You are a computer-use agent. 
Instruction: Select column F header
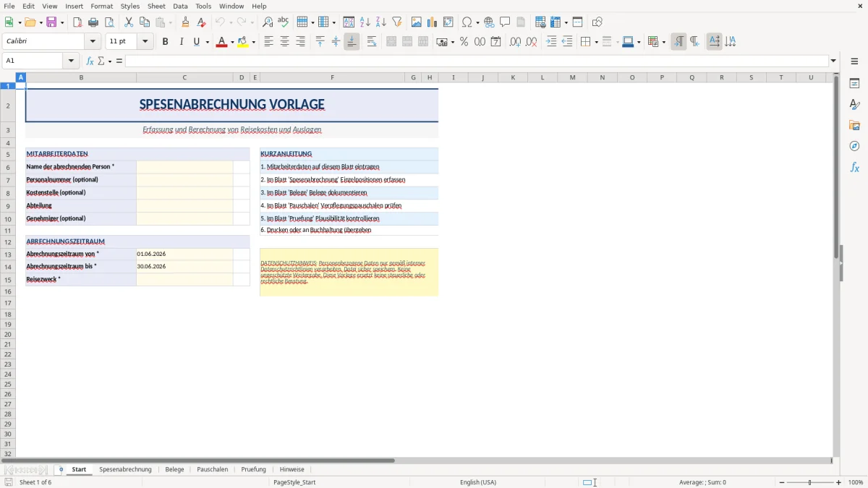332,77
